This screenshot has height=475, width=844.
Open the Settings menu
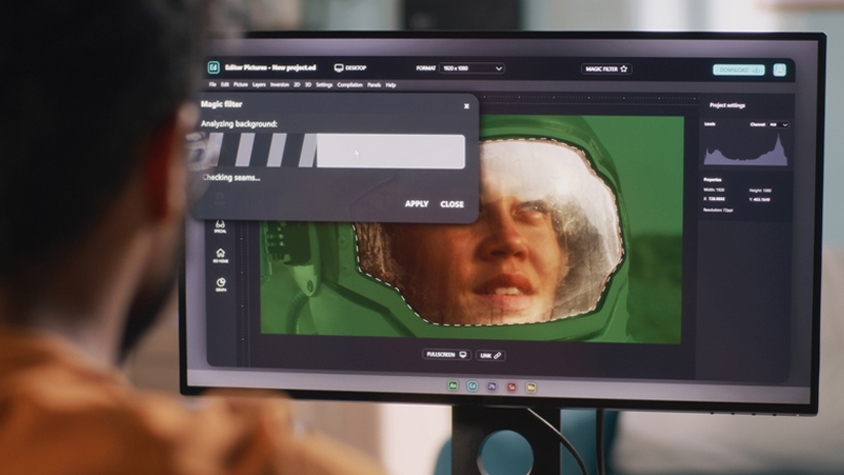pyautogui.click(x=324, y=85)
